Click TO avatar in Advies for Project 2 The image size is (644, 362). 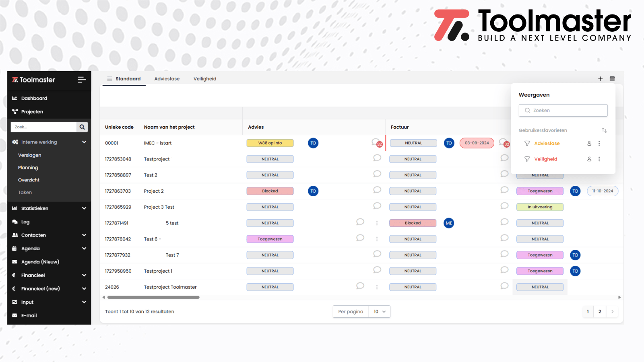pos(313,191)
